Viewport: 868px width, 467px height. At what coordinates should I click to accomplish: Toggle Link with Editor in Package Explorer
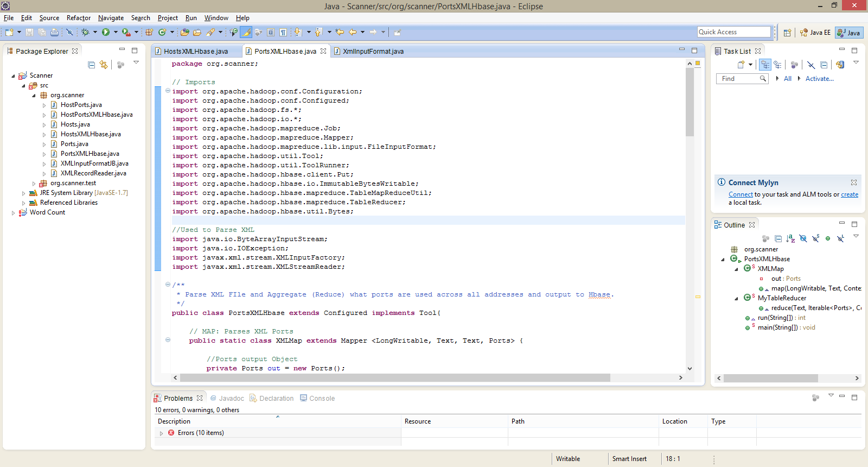click(x=104, y=65)
